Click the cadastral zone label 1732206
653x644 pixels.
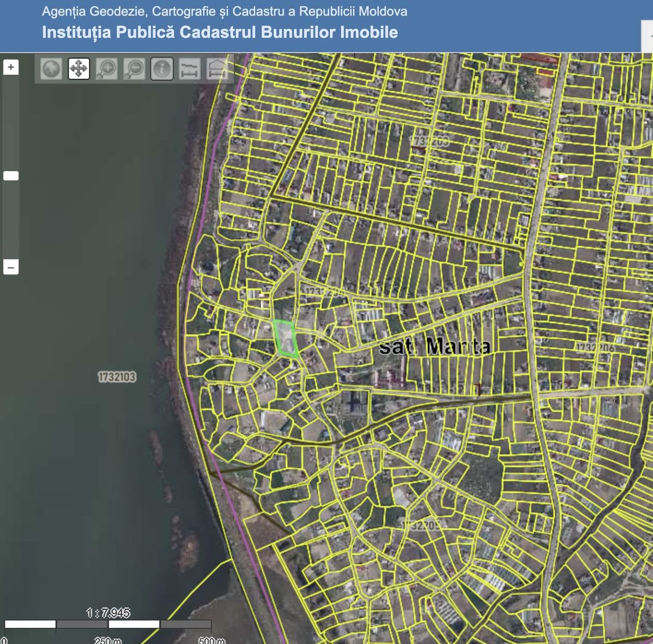[x=595, y=348]
